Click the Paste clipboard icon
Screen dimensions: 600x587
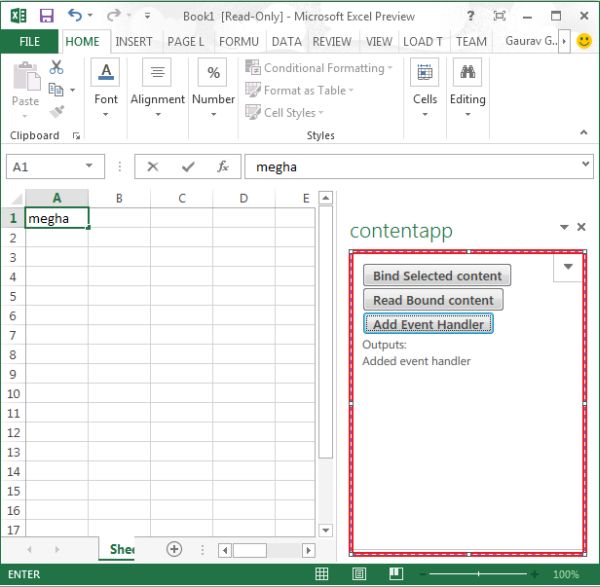[26, 76]
